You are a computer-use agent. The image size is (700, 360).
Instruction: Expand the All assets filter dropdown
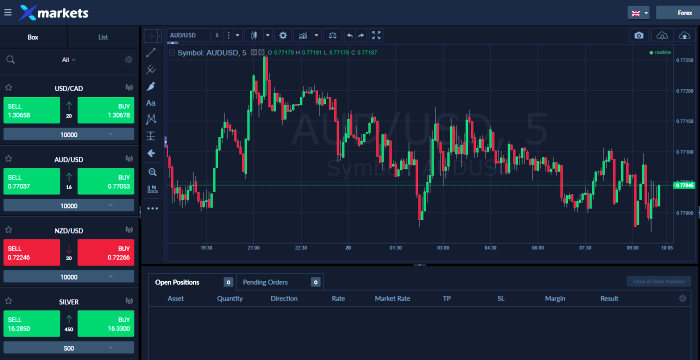69,60
